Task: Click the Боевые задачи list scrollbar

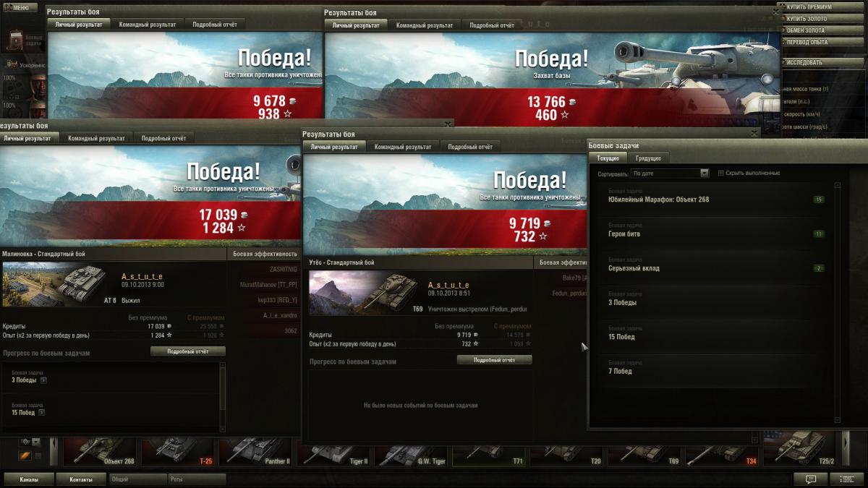Action: click(x=838, y=302)
